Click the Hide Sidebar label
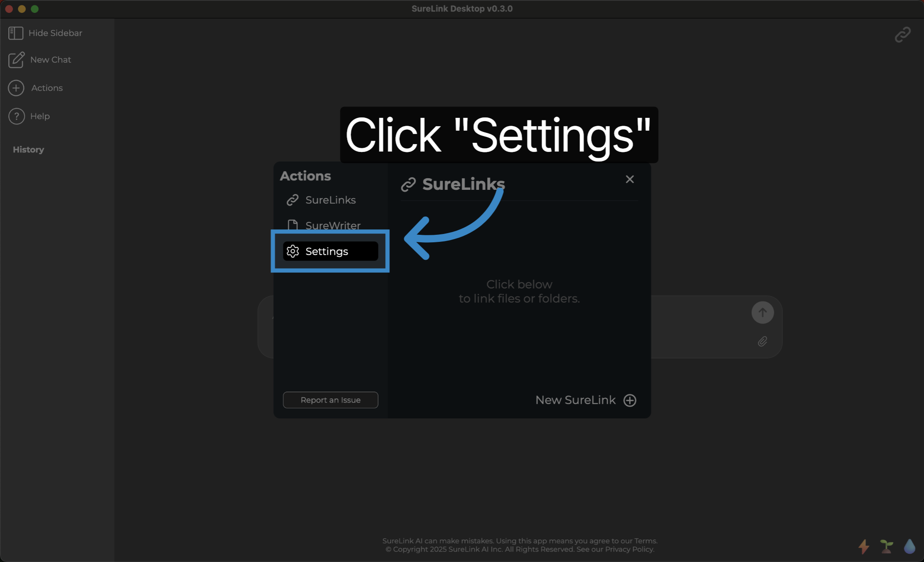The width and height of the screenshot is (924, 562). 55,33
